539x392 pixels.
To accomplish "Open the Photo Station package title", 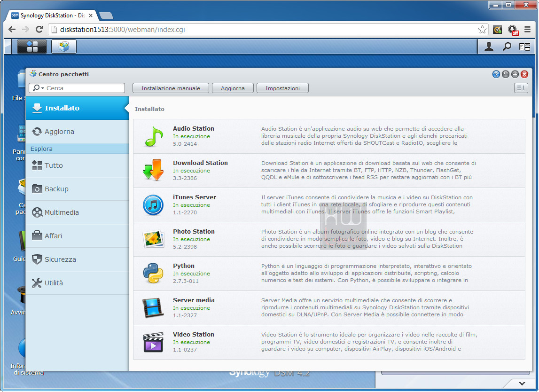I will (x=194, y=231).
